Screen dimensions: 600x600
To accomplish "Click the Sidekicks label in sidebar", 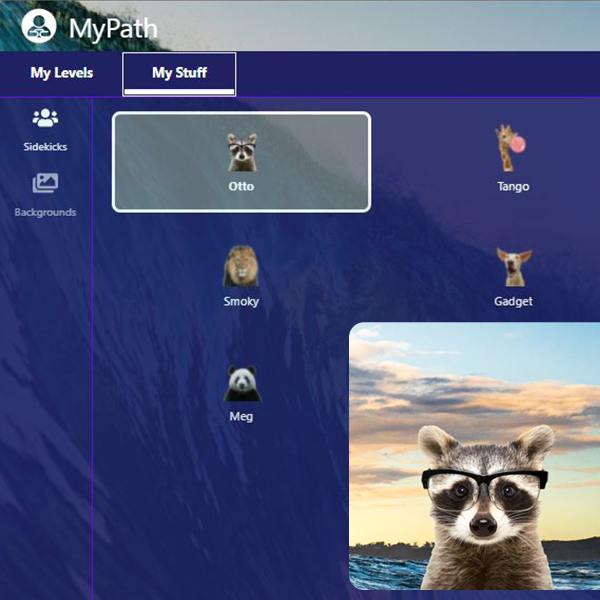I will [x=45, y=147].
